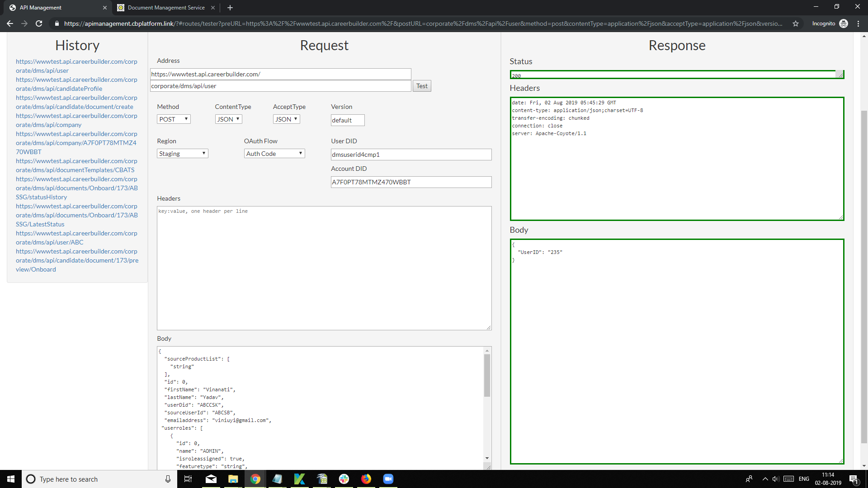Click the browser address bar URL
Screen dimensions: 868x488
(x=423, y=23)
